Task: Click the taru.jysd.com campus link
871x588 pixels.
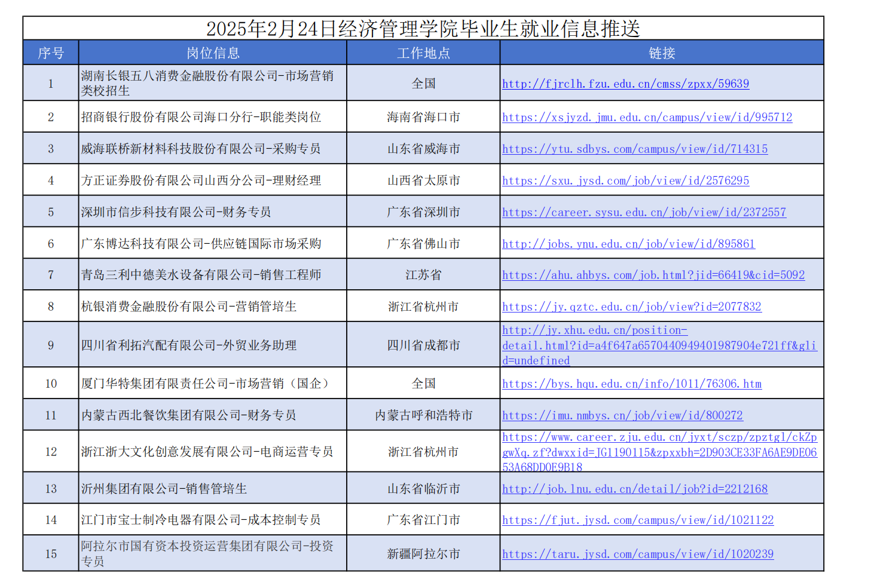Action: (x=637, y=555)
